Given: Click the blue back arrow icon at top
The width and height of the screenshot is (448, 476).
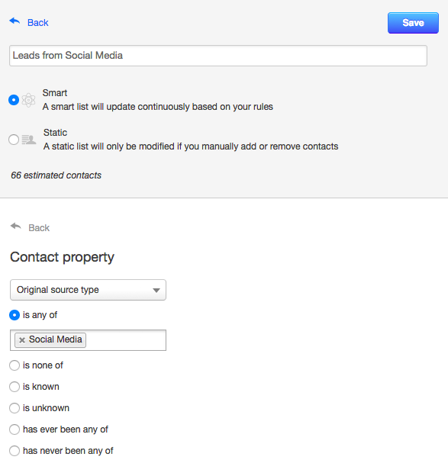Looking at the screenshot, I should coord(15,21).
